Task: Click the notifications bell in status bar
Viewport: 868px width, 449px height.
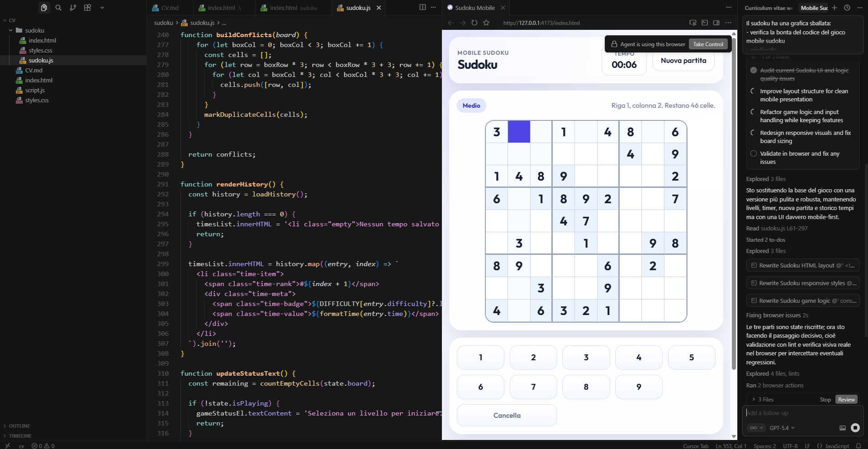Action: [858, 446]
